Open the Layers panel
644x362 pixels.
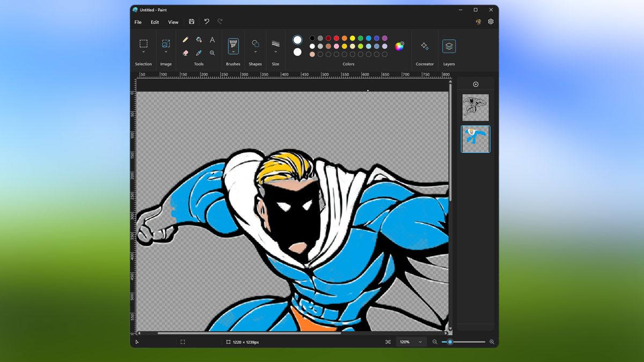pos(449,46)
